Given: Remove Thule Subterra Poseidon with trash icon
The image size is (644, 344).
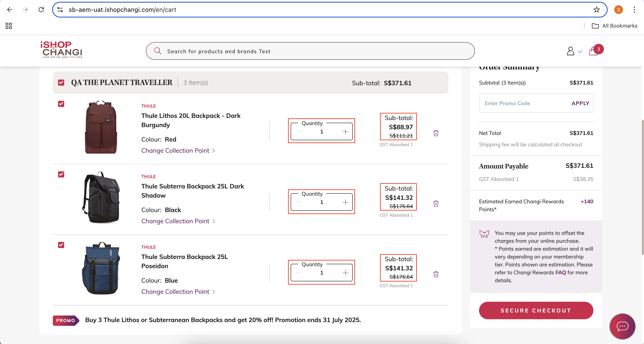Looking at the screenshot, I should (436, 274).
